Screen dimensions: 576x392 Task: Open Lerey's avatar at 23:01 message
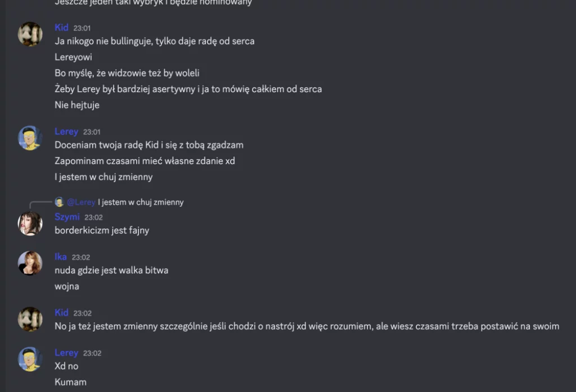(30, 138)
